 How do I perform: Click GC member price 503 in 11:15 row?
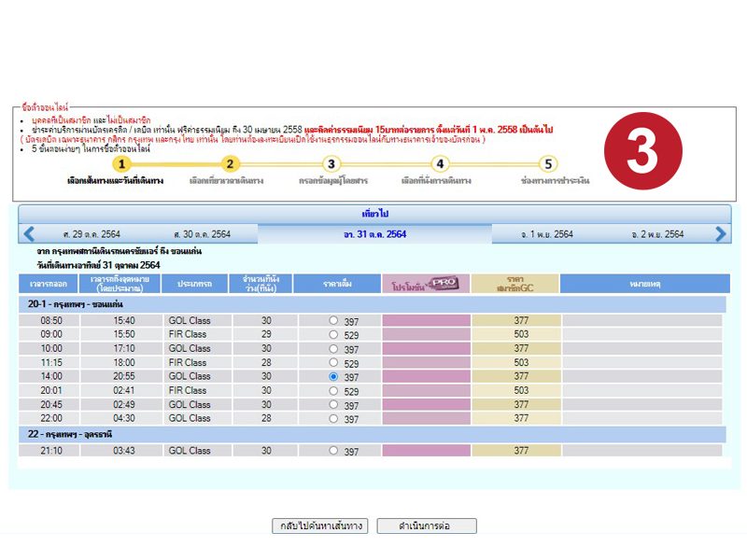point(521,362)
